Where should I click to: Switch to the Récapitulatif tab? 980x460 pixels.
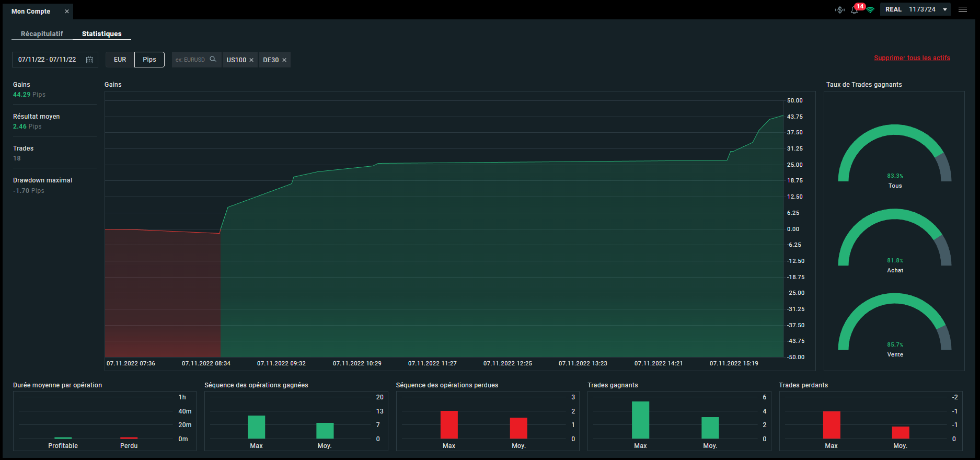42,33
